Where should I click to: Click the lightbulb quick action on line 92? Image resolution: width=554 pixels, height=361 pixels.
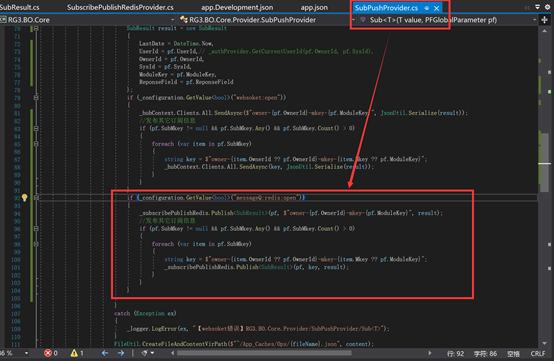[24, 197]
